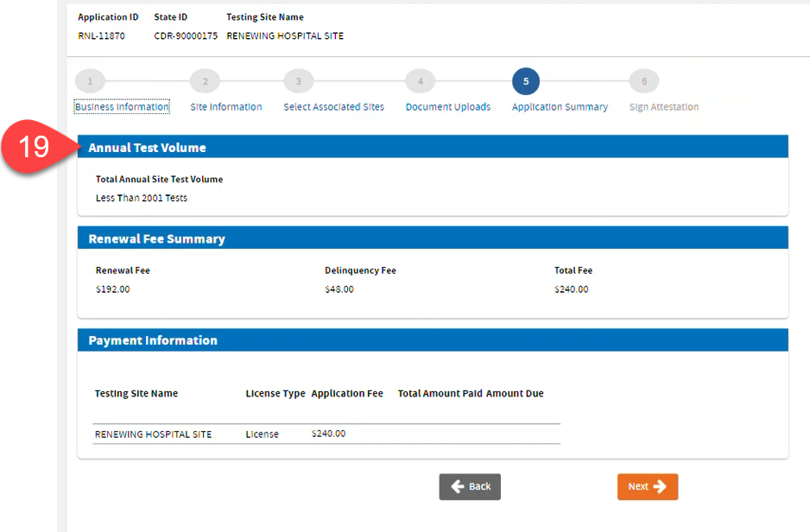Click step 3 Select Associated Sites circle
This screenshot has height=532, width=810.
[298, 80]
